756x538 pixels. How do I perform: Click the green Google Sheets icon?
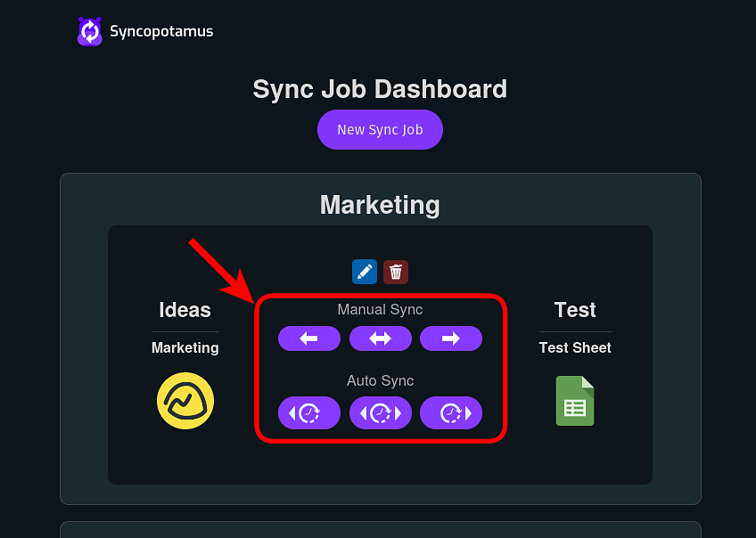tap(575, 401)
